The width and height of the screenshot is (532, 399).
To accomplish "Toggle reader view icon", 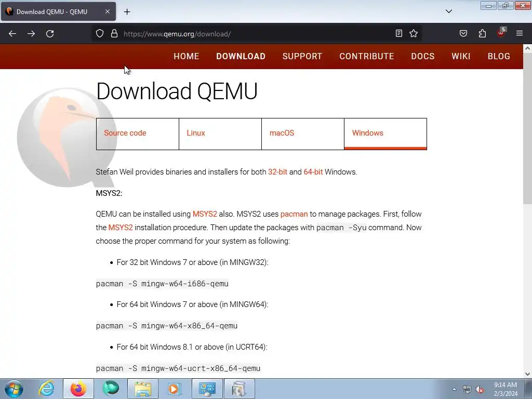I will [399, 33].
